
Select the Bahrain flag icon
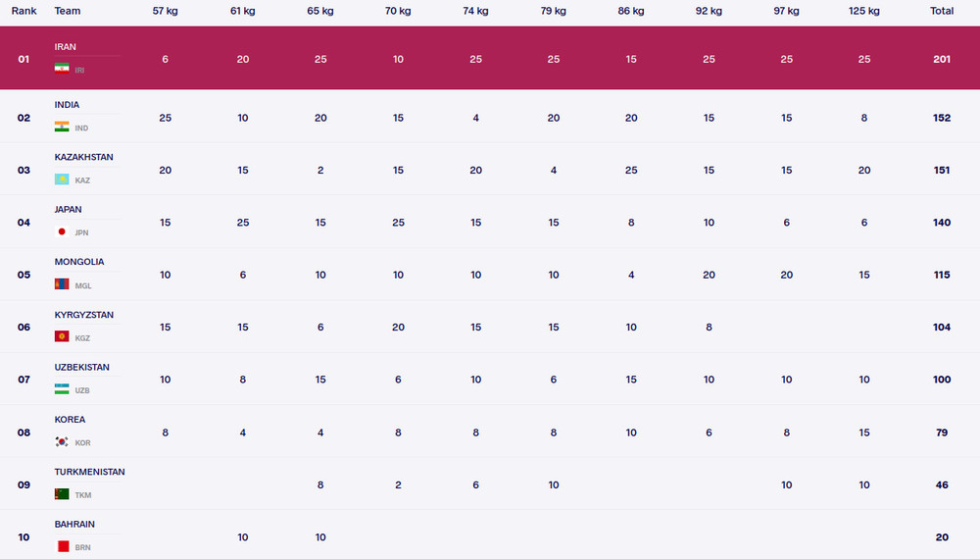click(62, 546)
